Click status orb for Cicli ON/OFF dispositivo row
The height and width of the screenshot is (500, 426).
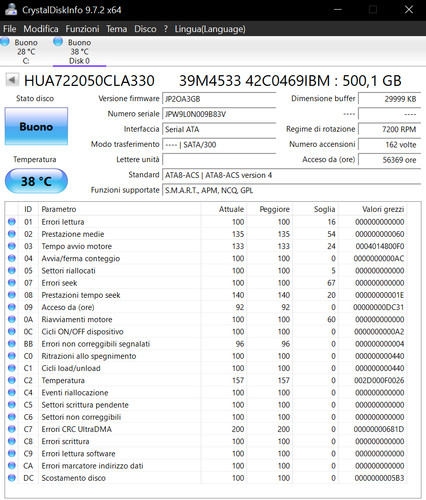(12, 331)
